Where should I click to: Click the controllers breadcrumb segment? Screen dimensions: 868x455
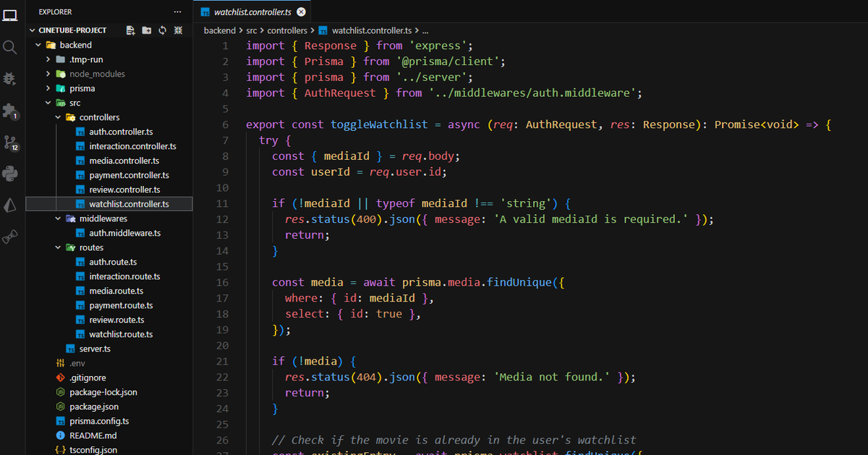(x=287, y=30)
